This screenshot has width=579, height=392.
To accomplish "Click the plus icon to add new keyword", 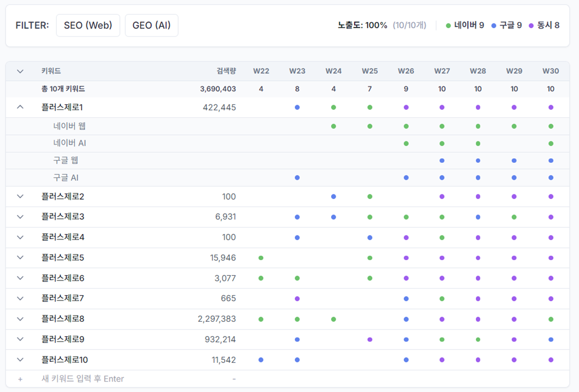I will pyautogui.click(x=20, y=379).
